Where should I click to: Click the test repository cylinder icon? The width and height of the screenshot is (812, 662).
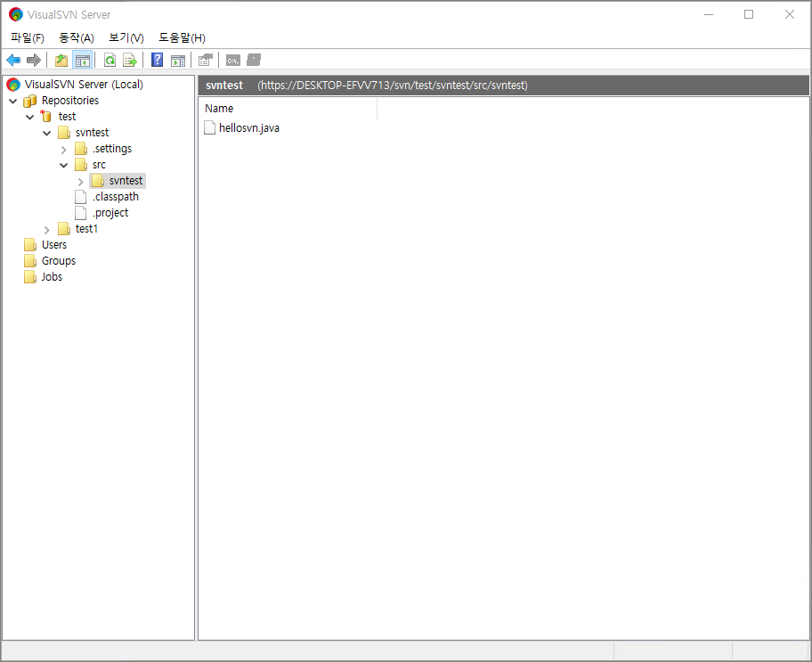click(46, 116)
